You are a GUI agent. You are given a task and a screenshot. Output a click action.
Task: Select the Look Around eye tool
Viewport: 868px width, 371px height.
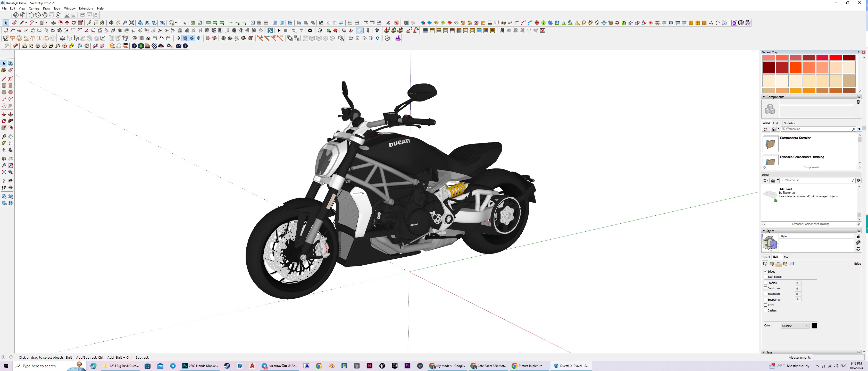(11, 181)
